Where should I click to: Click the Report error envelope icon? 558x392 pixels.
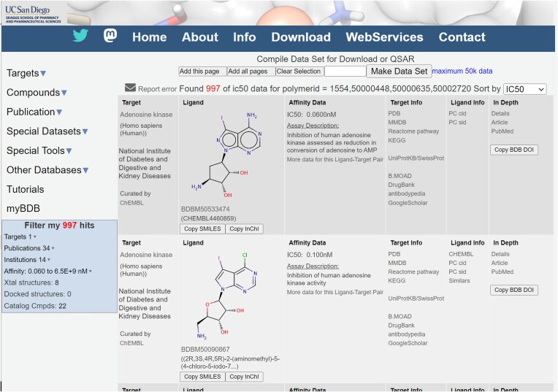click(x=130, y=88)
